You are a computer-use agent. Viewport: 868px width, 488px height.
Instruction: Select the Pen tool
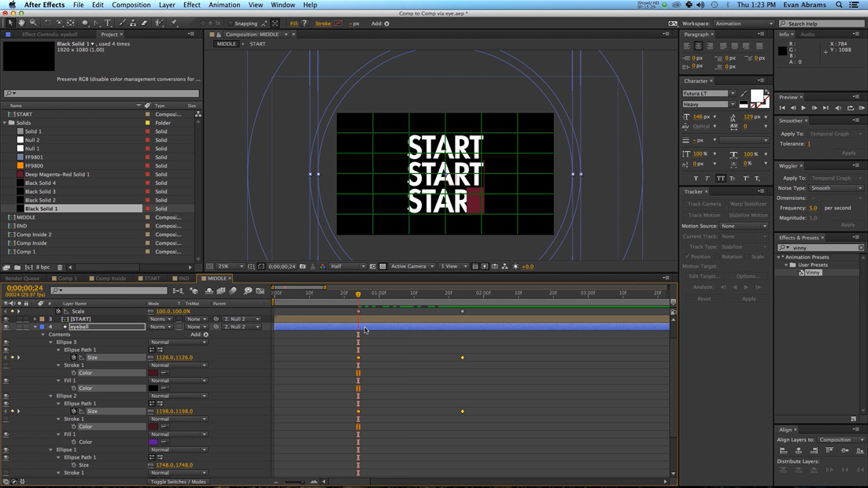tap(96, 24)
